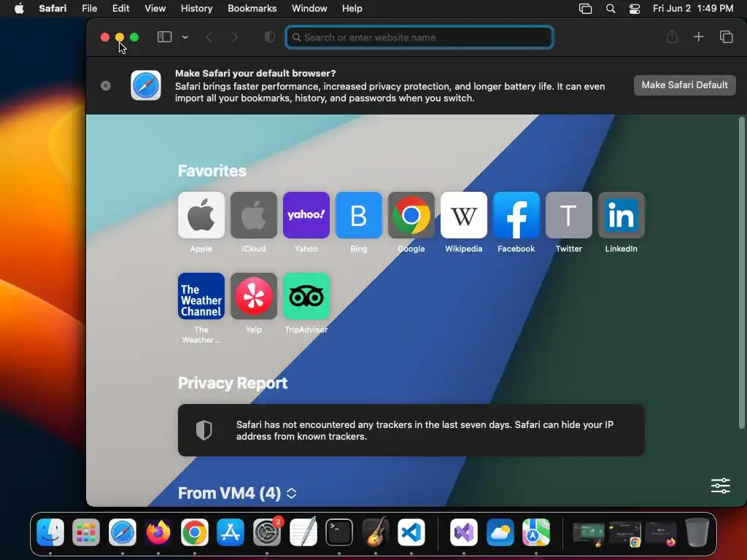747x560 pixels.
Task: Open System Settings from the Dock
Action: coord(267,532)
